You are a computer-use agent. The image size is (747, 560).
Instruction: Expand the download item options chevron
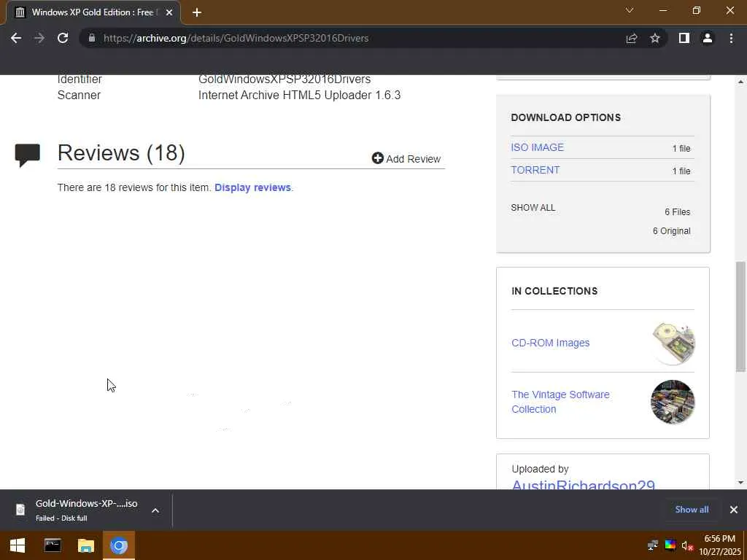pyautogui.click(x=155, y=510)
